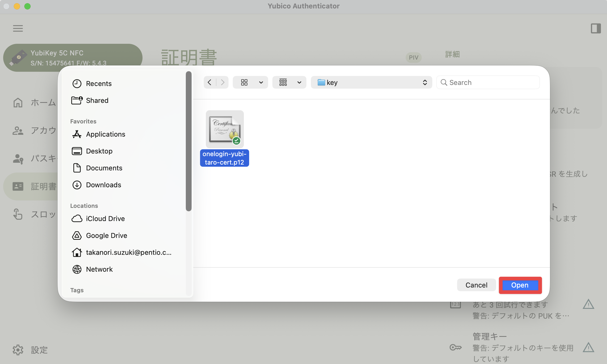The height and width of the screenshot is (364, 607).
Task: Go forward with the right chevron button
Action: (x=222, y=82)
